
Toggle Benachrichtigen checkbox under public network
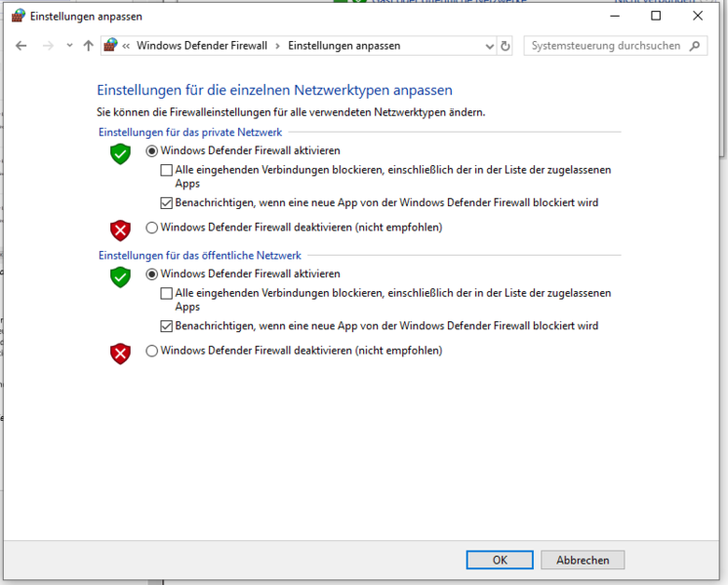coord(166,326)
